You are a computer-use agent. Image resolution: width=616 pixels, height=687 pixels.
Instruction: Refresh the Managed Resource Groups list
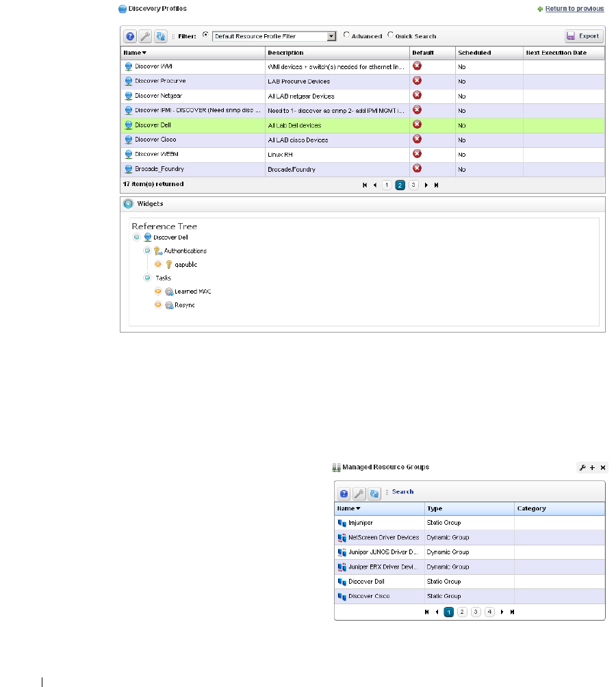coord(374,494)
